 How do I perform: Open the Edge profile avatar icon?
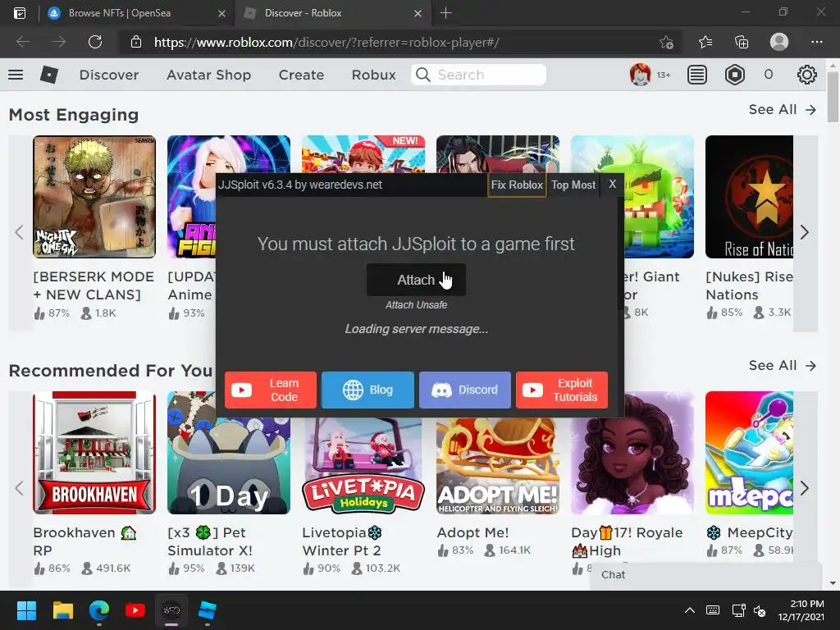click(779, 42)
